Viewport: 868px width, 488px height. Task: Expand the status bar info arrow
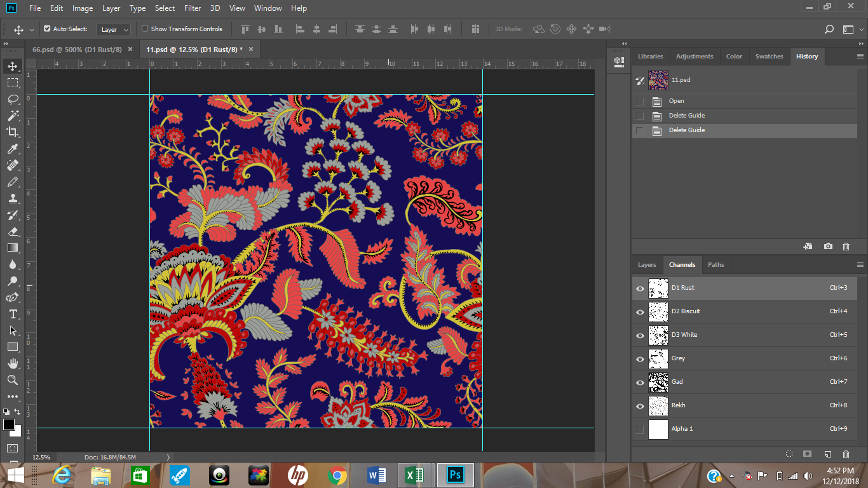point(168,457)
